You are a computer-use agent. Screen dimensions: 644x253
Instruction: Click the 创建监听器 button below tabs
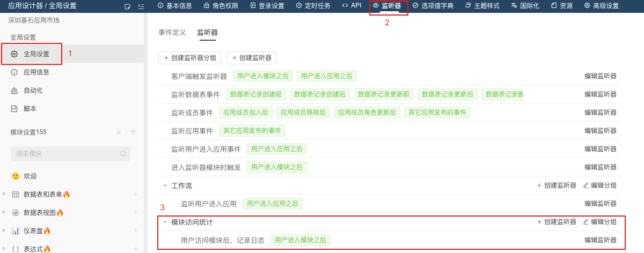251,58
